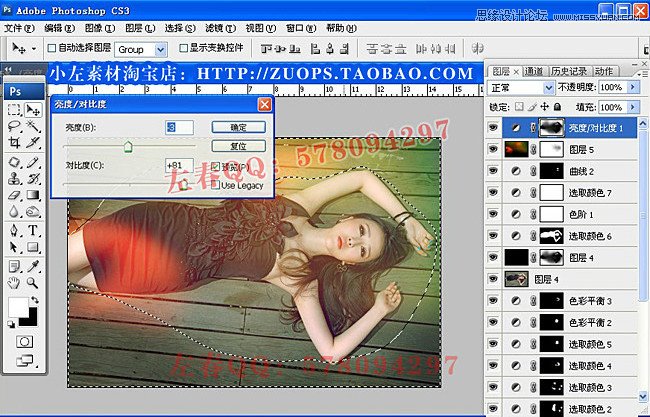Click lock position icon in Layers panel
Screen dimensions: 650x417
[x=545, y=107]
